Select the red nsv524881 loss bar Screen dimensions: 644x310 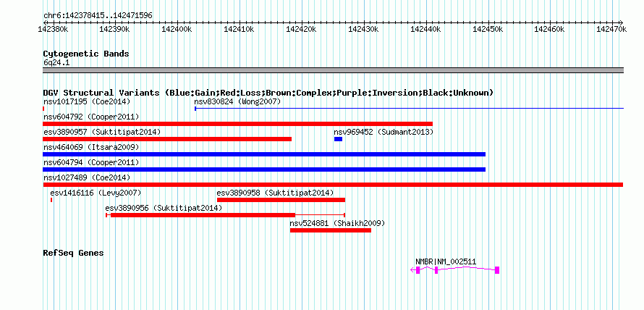pyautogui.click(x=331, y=230)
